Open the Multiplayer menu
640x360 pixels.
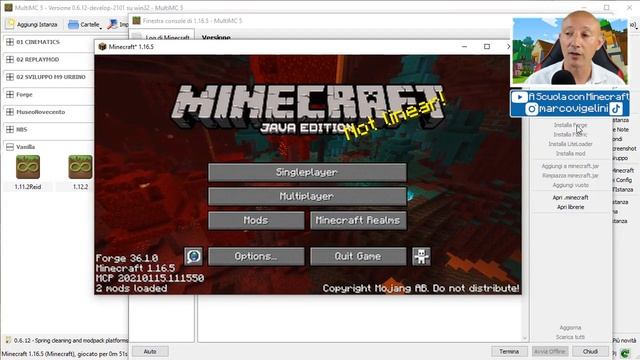click(x=307, y=196)
